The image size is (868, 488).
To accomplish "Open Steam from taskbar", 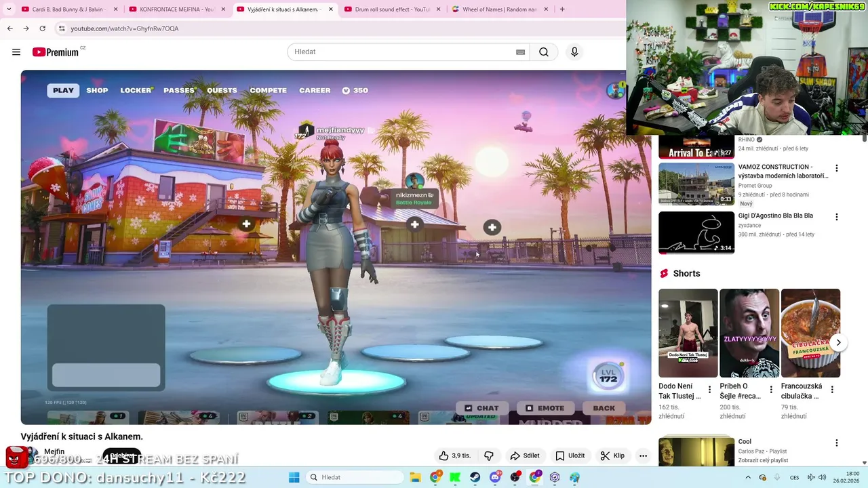I will (475, 477).
